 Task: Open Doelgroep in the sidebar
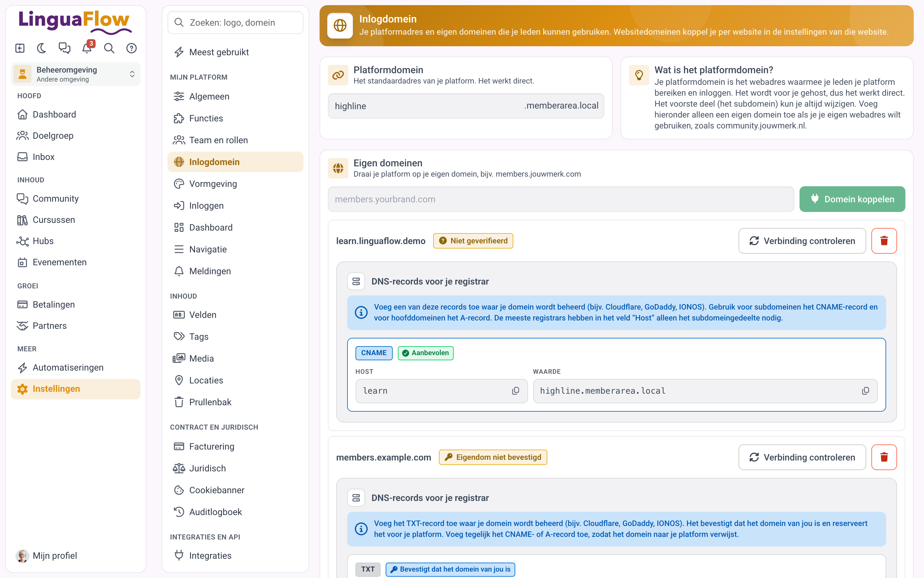(76, 135)
